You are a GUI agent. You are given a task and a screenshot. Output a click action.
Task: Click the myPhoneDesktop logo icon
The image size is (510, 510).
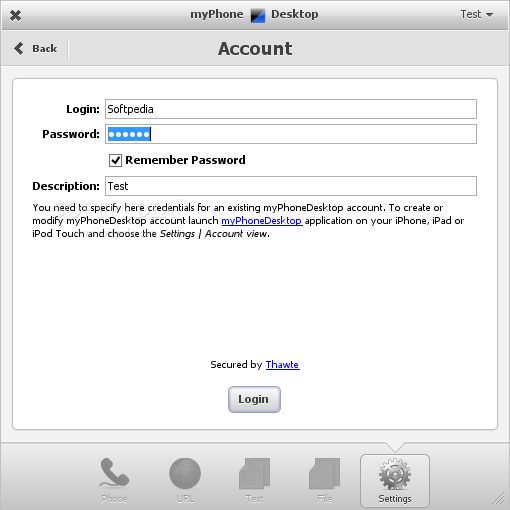point(258,15)
